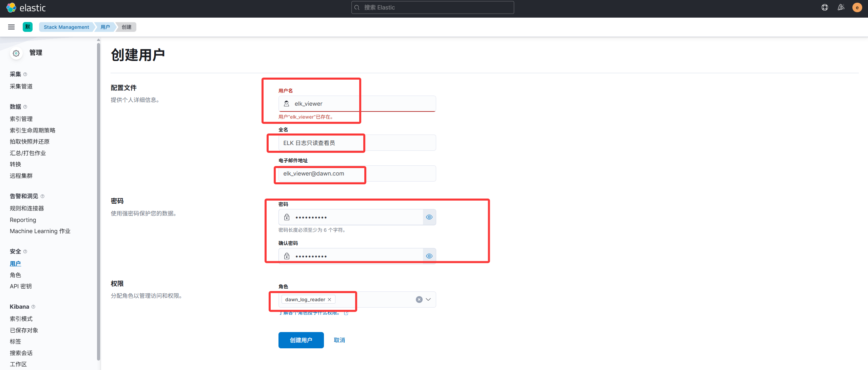Clear all selected roles

click(419, 300)
